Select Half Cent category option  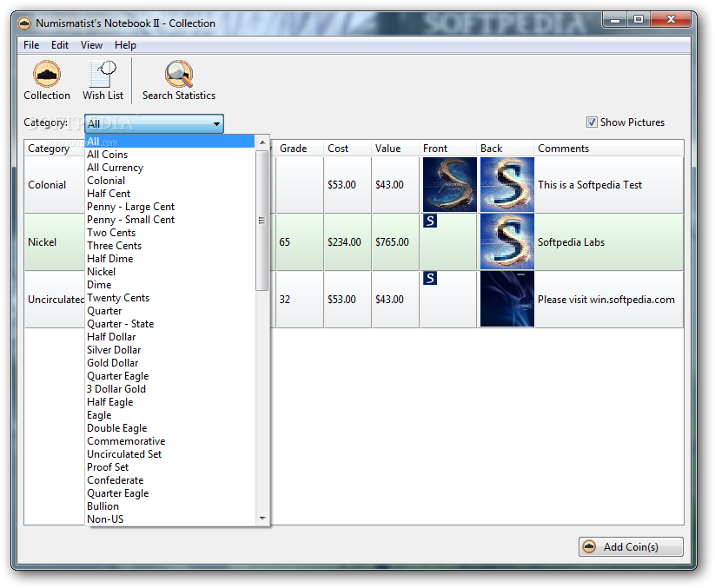pyautogui.click(x=169, y=194)
